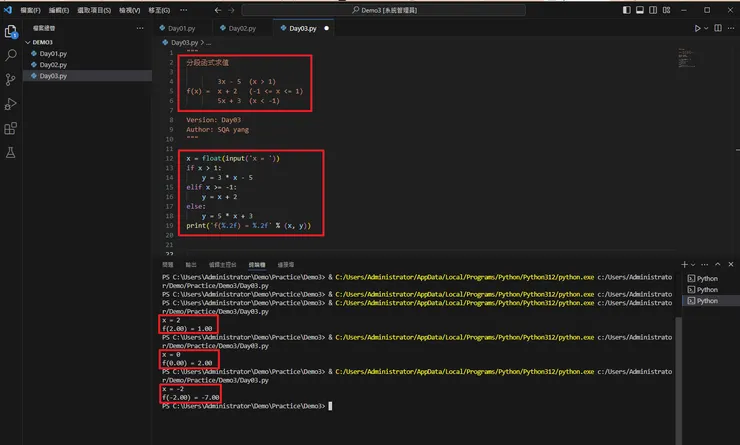Toggle the secondary sidebar visibility
Screen dimensions: 740x445
pyautogui.click(x=653, y=9)
